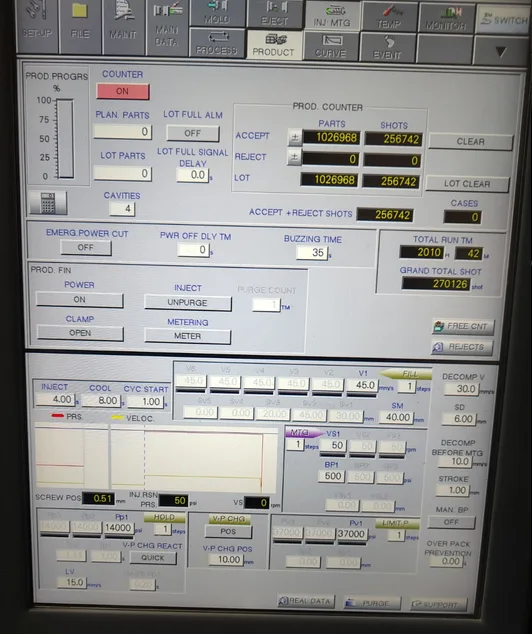The height and width of the screenshot is (634, 532).
Task: Switch to the INJ. MTG tab
Action: (331, 16)
